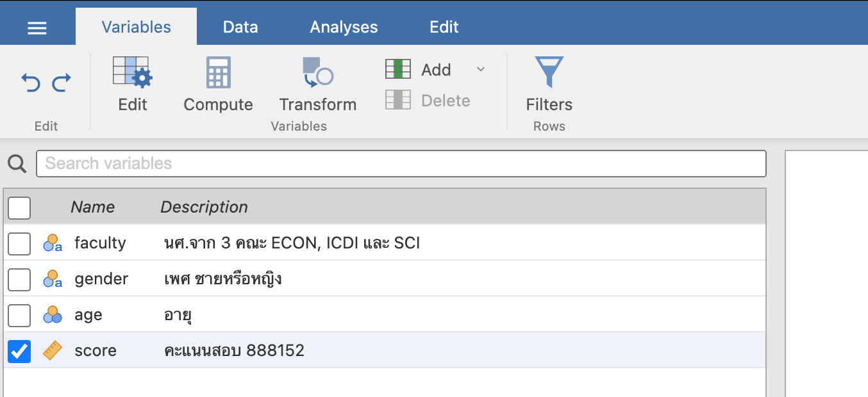Click the undo arrow icon
The image size is (868, 397).
30,83
